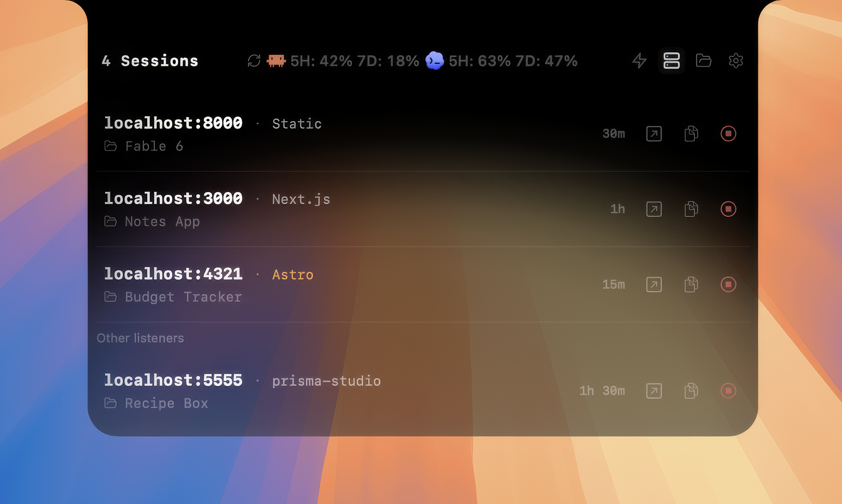The height and width of the screenshot is (504, 842).
Task: Click the 5H: 63% 7D: 47% usage text
Action: tap(513, 61)
